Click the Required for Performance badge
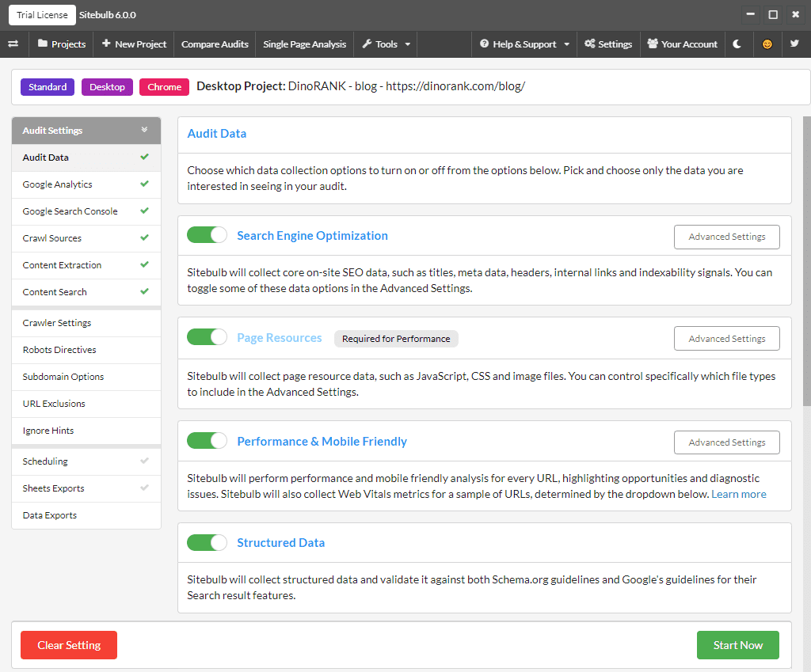The image size is (811, 672). click(x=396, y=339)
